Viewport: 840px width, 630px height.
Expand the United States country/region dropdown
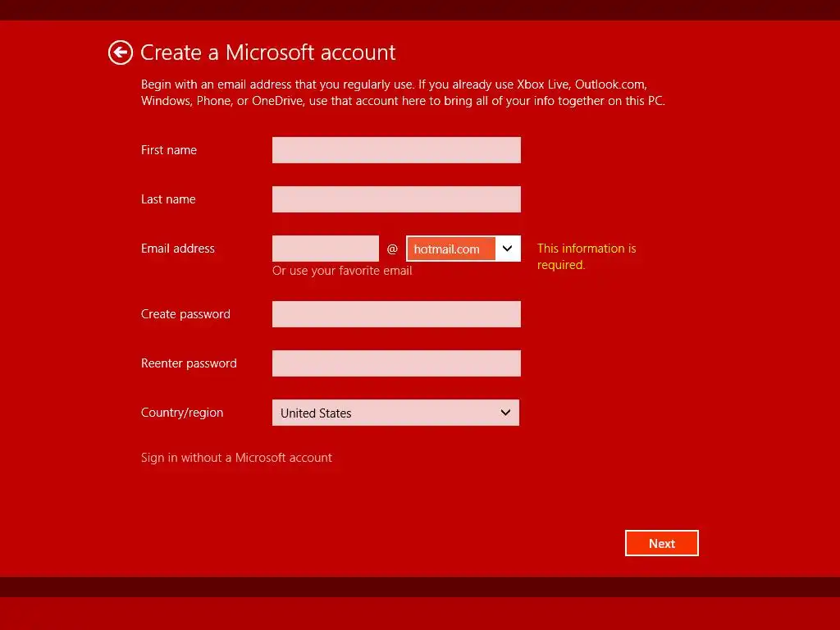395,413
